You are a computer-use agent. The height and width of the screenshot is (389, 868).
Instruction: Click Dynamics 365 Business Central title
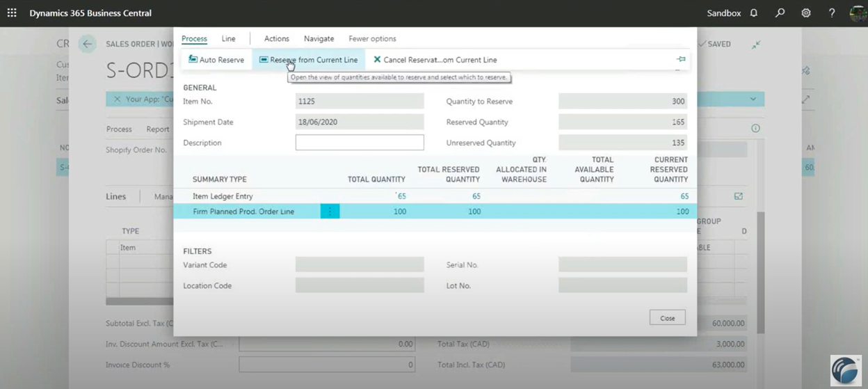point(90,13)
